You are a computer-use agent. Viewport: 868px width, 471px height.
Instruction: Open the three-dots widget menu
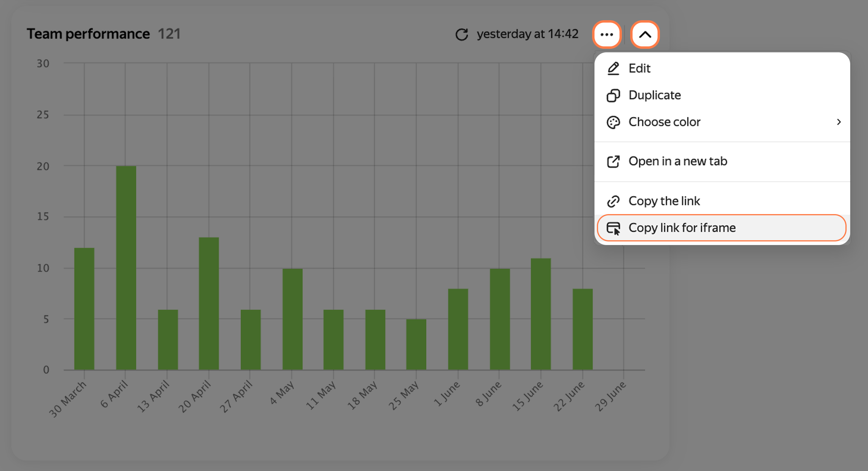[x=606, y=34]
